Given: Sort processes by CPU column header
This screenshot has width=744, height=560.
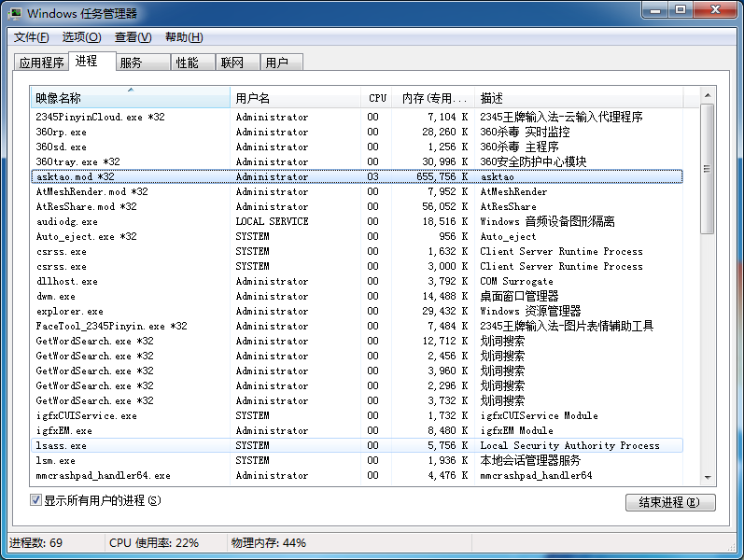Looking at the screenshot, I should coord(377,98).
